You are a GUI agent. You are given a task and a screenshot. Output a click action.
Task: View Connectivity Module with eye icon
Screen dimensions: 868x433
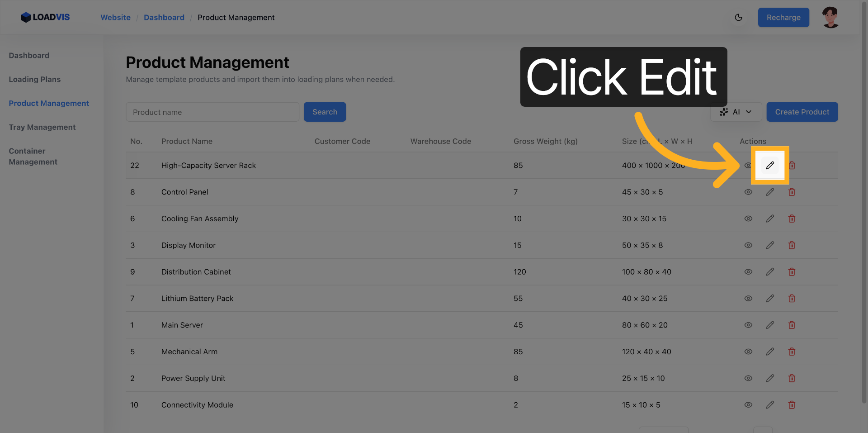click(x=748, y=405)
